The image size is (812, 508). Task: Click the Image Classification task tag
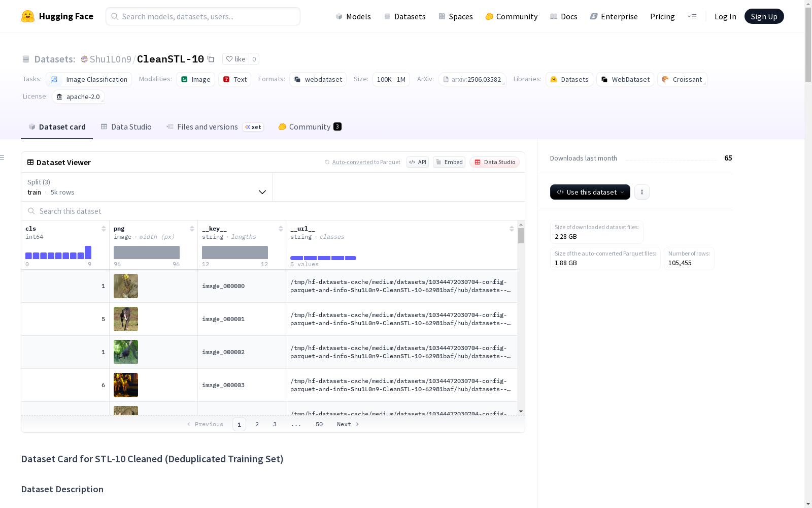pyautogui.click(x=89, y=79)
